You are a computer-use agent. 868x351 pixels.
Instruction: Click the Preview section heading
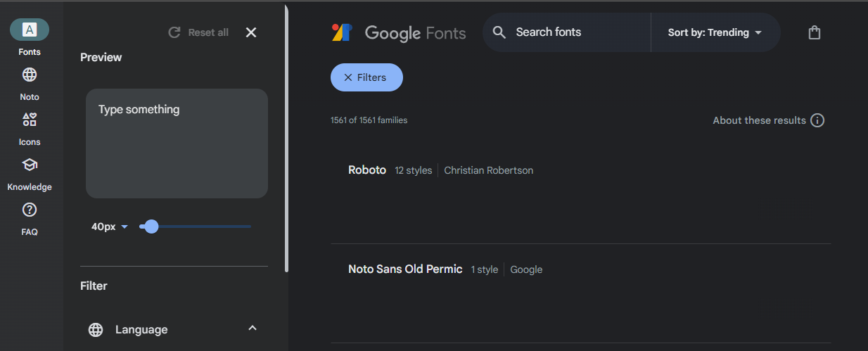point(101,57)
